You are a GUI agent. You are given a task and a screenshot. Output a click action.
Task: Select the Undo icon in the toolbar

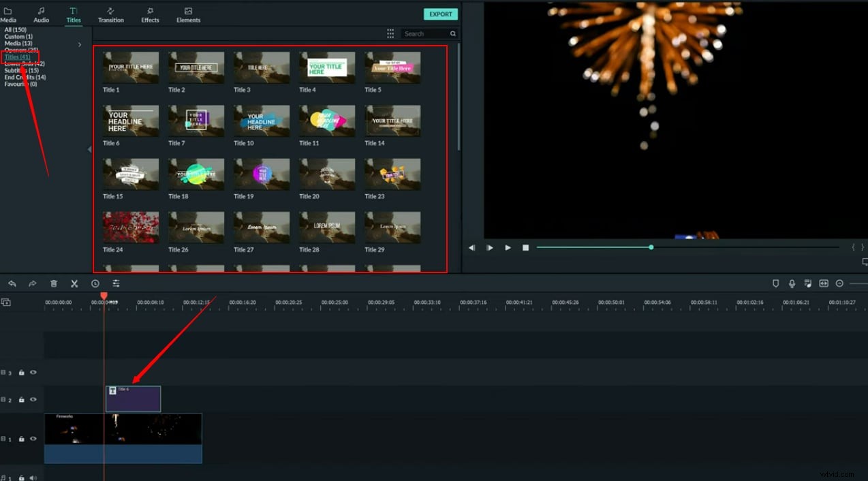(12, 283)
